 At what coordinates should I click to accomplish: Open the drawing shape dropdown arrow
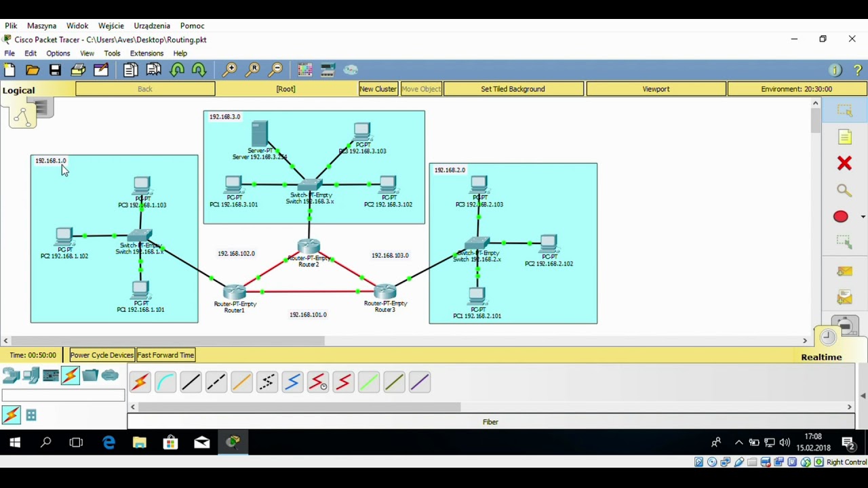[863, 217]
